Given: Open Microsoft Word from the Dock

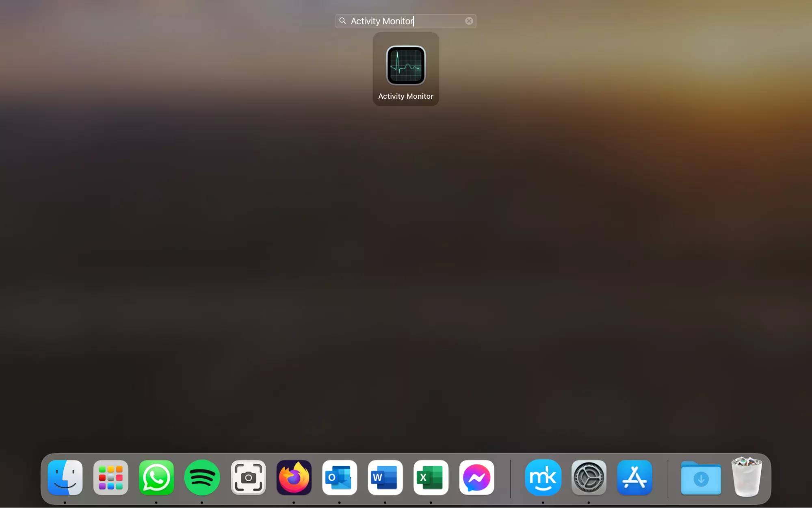Looking at the screenshot, I should tap(385, 478).
